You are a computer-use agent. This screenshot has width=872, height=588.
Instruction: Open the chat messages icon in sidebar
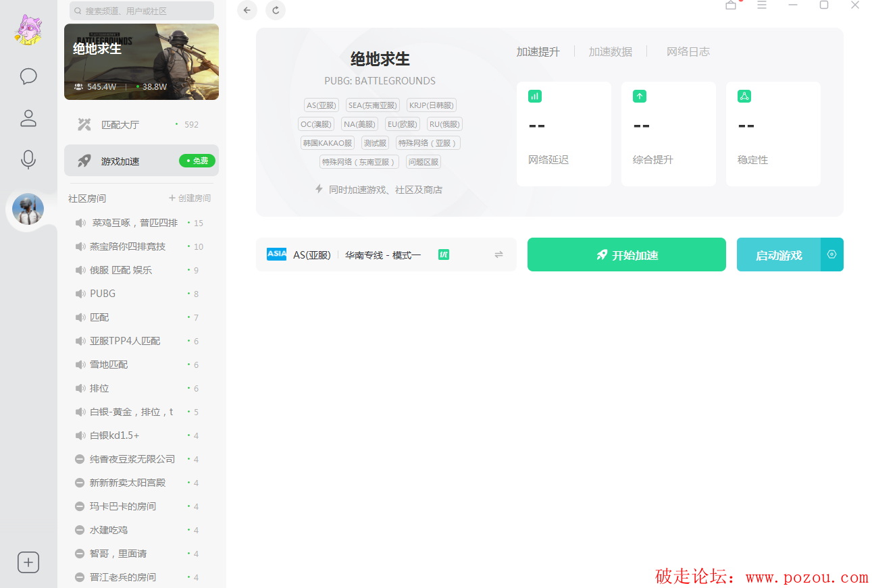click(x=28, y=76)
